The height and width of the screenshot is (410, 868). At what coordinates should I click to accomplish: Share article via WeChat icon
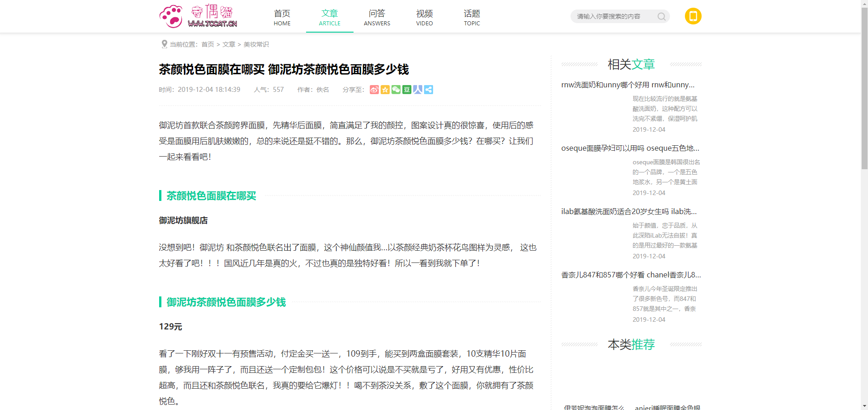(x=396, y=90)
